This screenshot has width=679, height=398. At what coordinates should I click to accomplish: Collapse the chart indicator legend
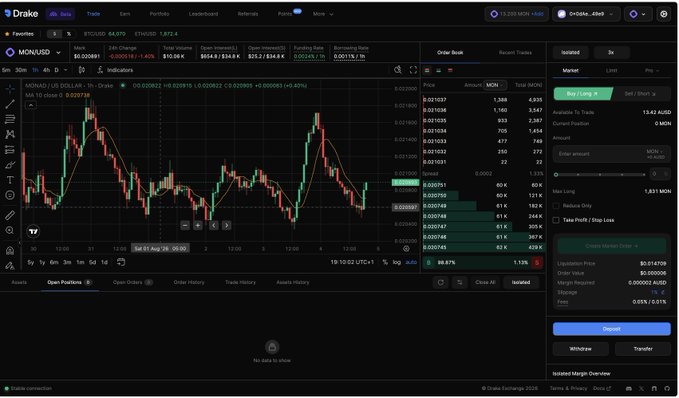tap(31, 105)
